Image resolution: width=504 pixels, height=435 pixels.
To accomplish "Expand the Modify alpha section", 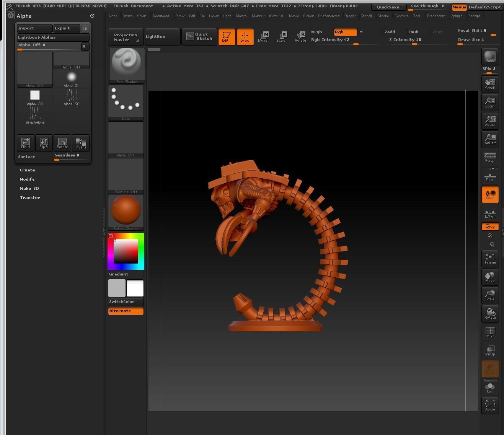I will click(27, 179).
